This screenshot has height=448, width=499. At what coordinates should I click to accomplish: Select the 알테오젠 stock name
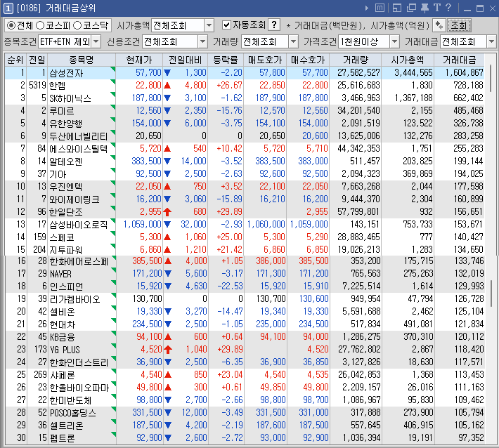click(x=66, y=162)
